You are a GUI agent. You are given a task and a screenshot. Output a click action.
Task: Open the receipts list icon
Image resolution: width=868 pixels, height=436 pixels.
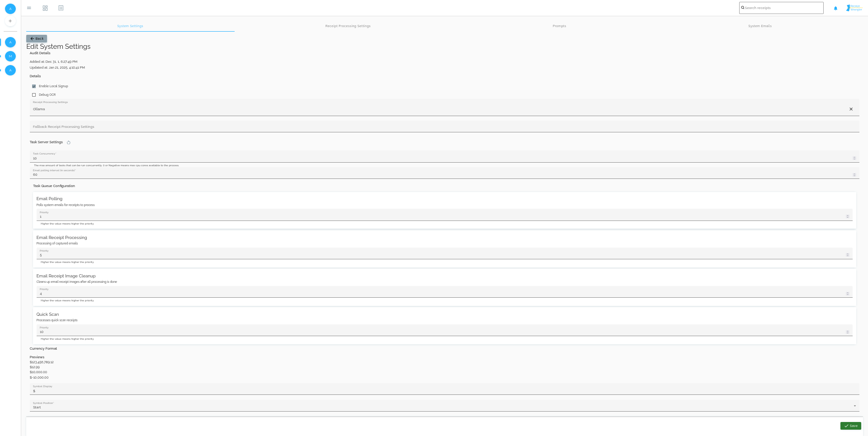point(61,8)
